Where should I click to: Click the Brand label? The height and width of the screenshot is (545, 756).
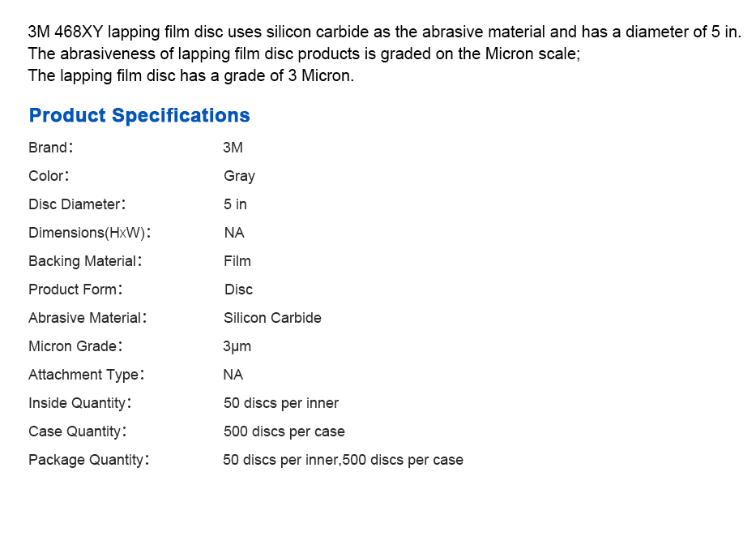click(x=50, y=148)
